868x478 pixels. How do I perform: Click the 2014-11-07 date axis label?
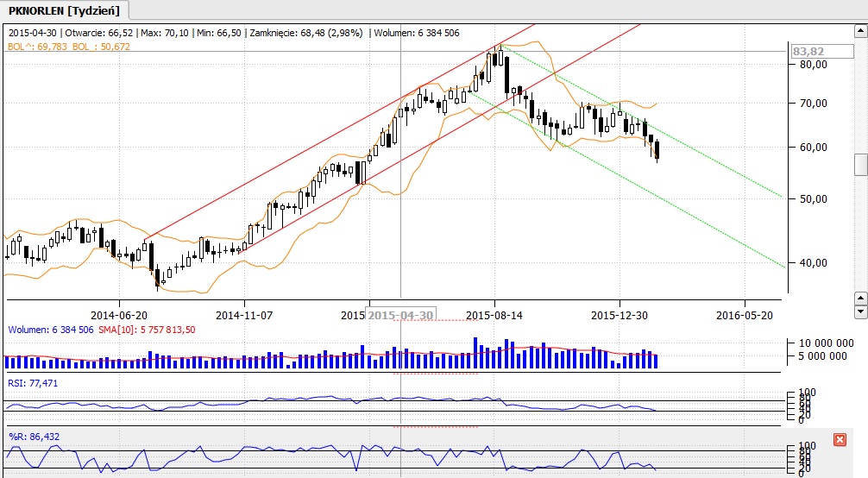point(244,315)
